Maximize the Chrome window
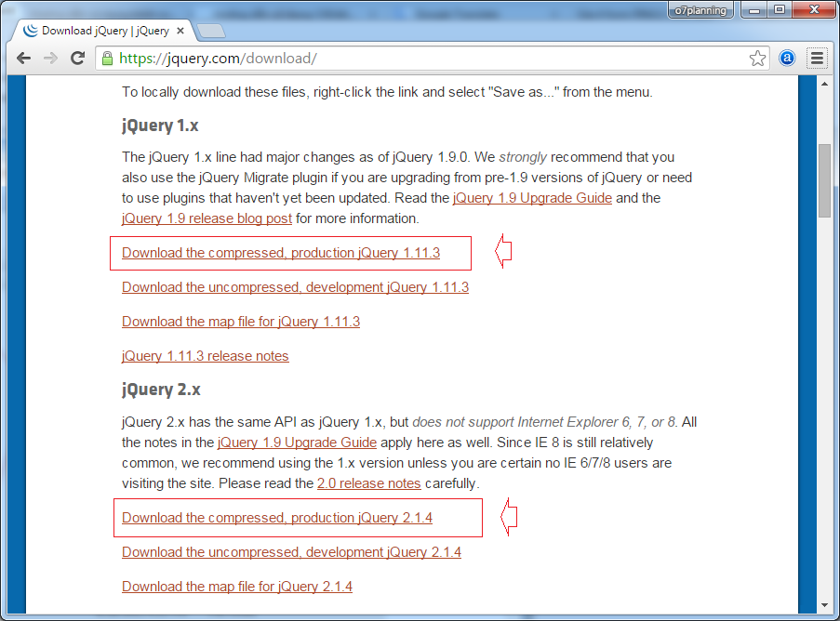The height and width of the screenshot is (621, 840). tap(780, 9)
